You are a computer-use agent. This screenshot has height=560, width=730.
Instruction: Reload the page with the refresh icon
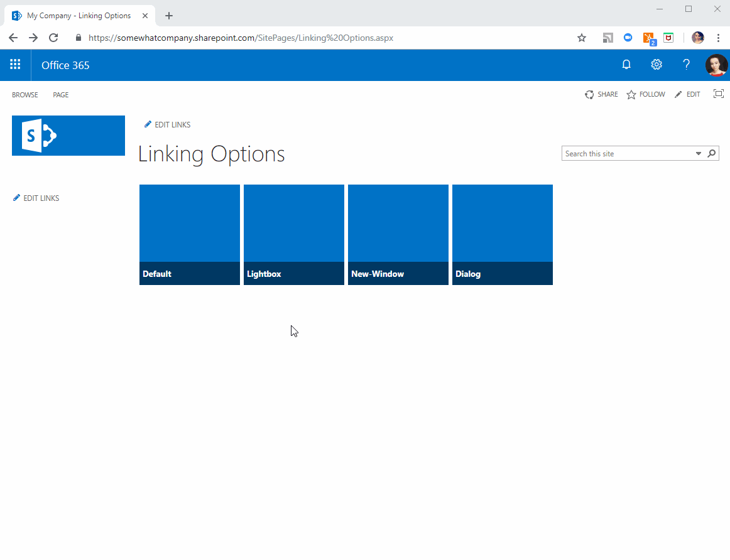[x=53, y=38]
